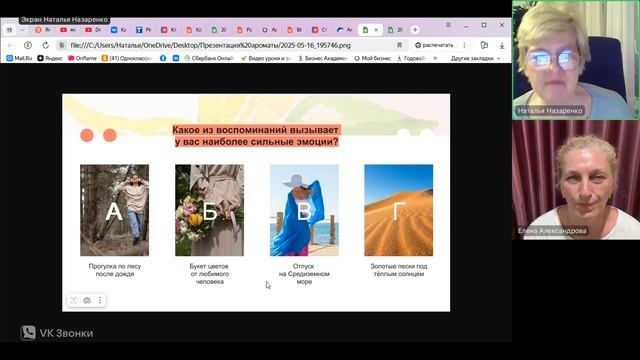Open Сбербанк Онлайн bookmark
640x360 pixels.
coord(209,58)
